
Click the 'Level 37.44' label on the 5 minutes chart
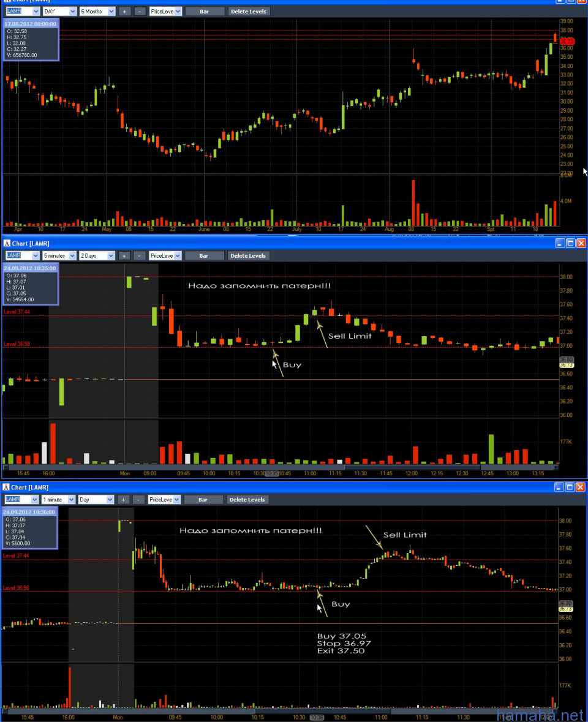click(17, 312)
